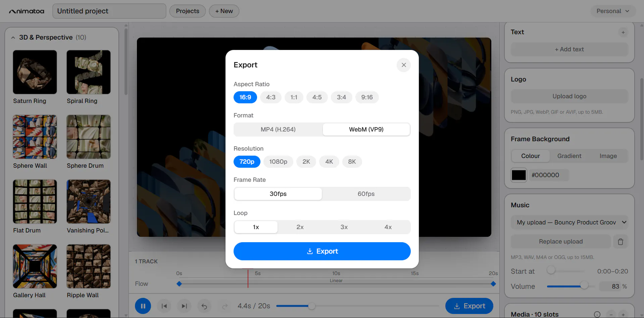Choose 1080p resolution
Image resolution: width=644 pixels, height=318 pixels.
point(278,162)
